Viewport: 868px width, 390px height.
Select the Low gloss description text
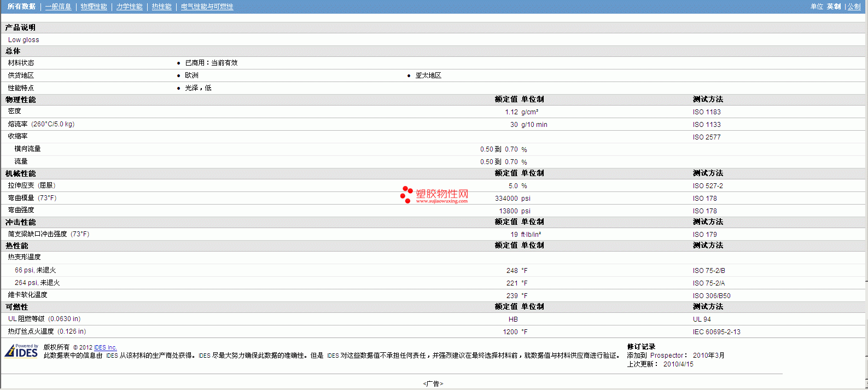(24, 40)
